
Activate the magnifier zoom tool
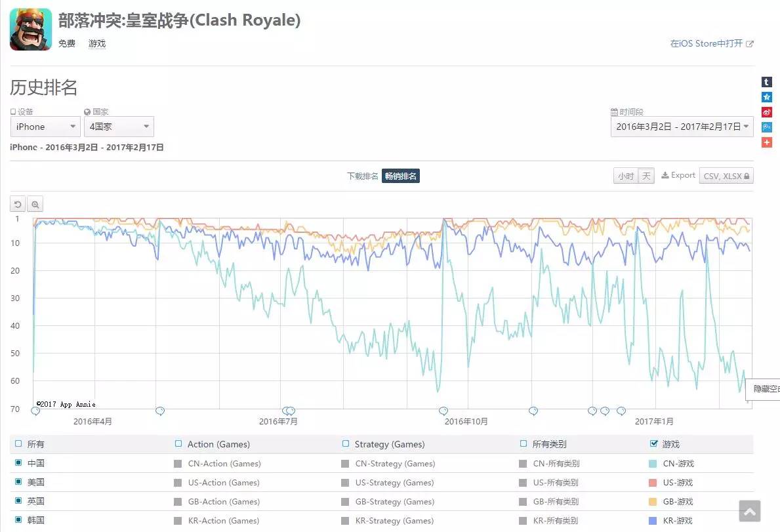(35, 205)
